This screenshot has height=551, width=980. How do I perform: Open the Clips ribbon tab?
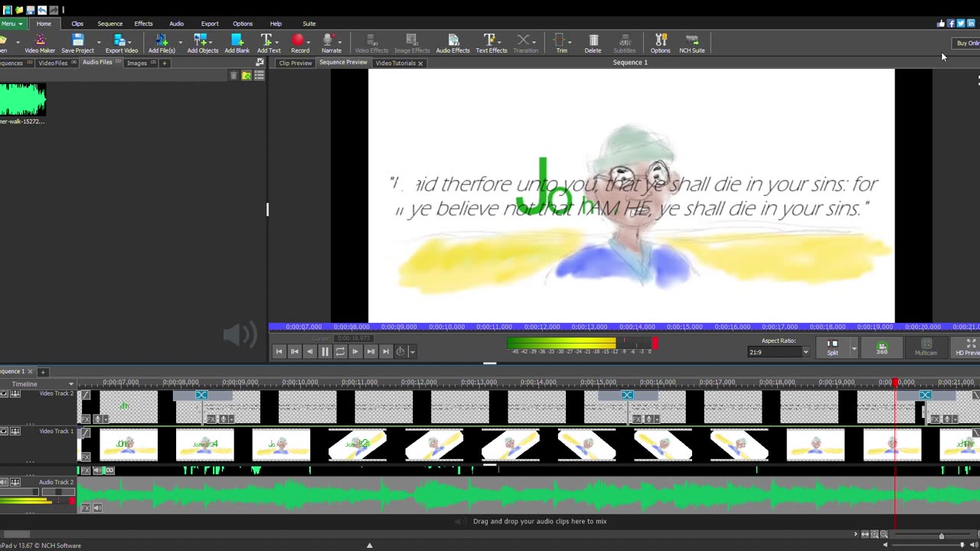click(77, 24)
